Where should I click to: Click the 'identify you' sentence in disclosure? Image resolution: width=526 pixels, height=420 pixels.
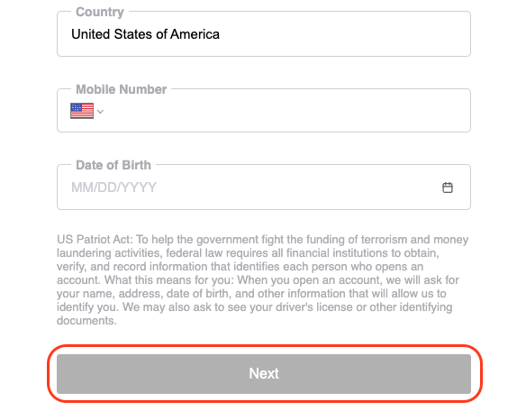88,307
